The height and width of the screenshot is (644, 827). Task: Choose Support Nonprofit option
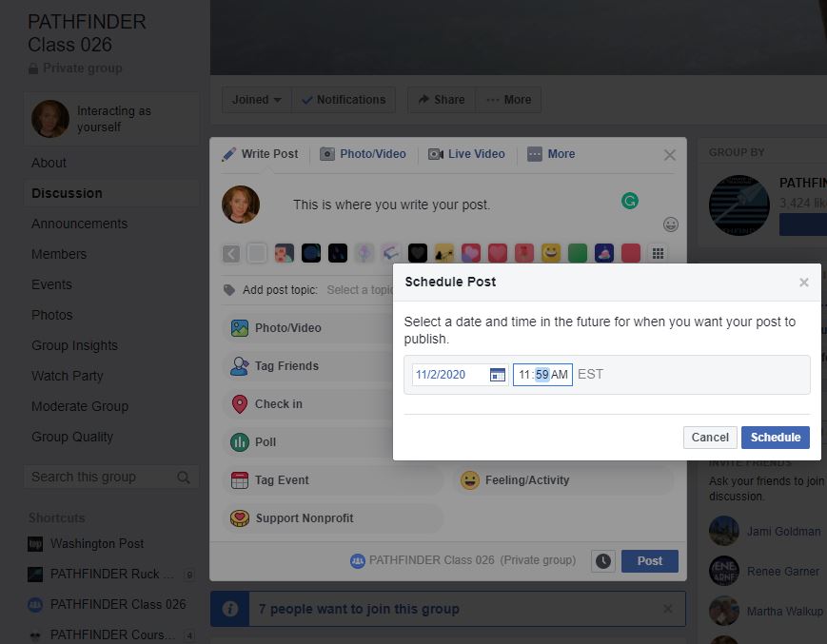[x=333, y=518]
